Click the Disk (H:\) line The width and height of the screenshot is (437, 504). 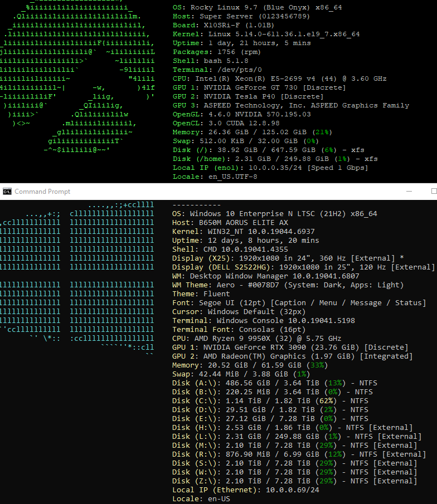tap(292, 428)
